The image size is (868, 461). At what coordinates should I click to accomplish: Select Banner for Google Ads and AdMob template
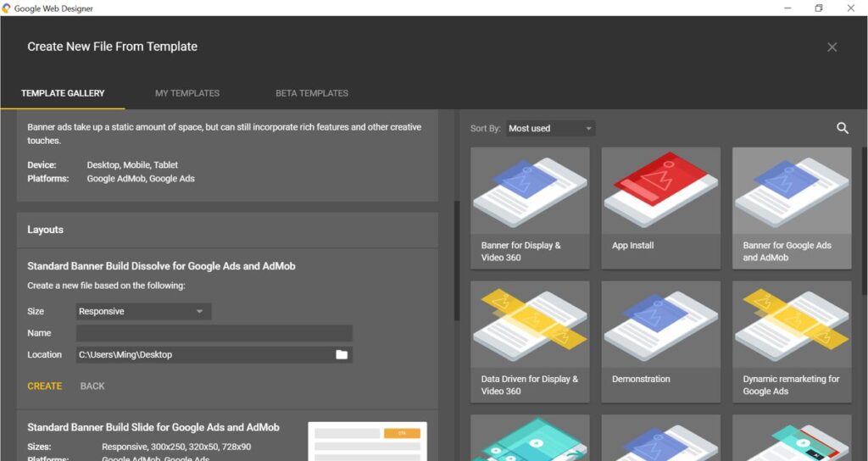(x=792, y=208)
